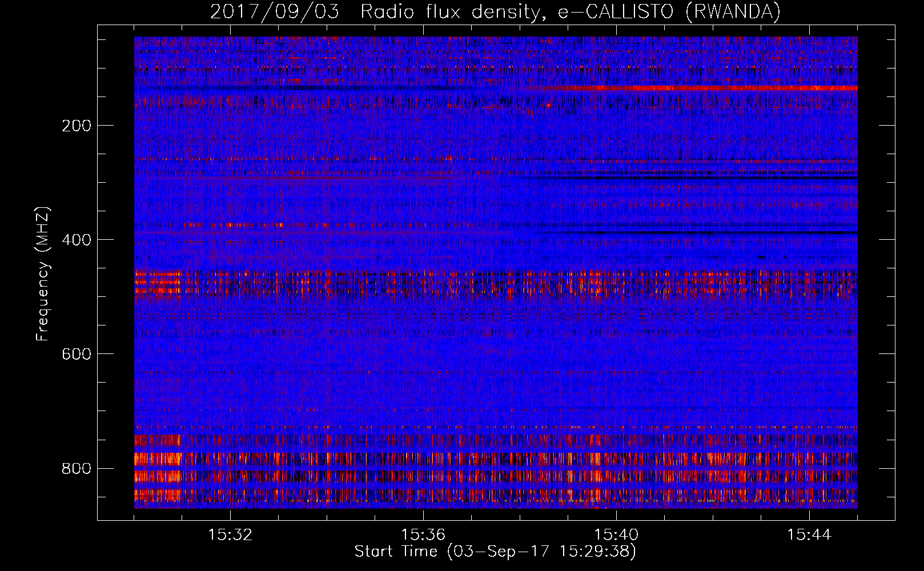
Task: Click the 15:40 time tick label
Action: pyautogui.click(x=616, y=535)
